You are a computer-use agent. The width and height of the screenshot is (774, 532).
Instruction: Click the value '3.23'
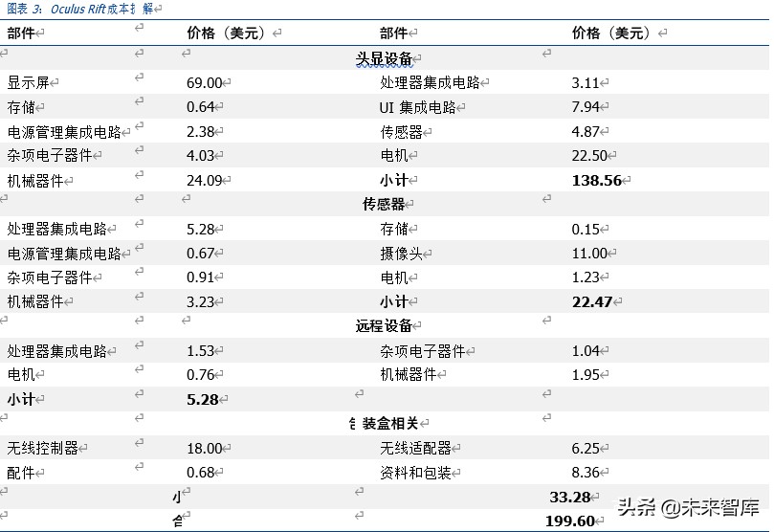coord(200,301)
